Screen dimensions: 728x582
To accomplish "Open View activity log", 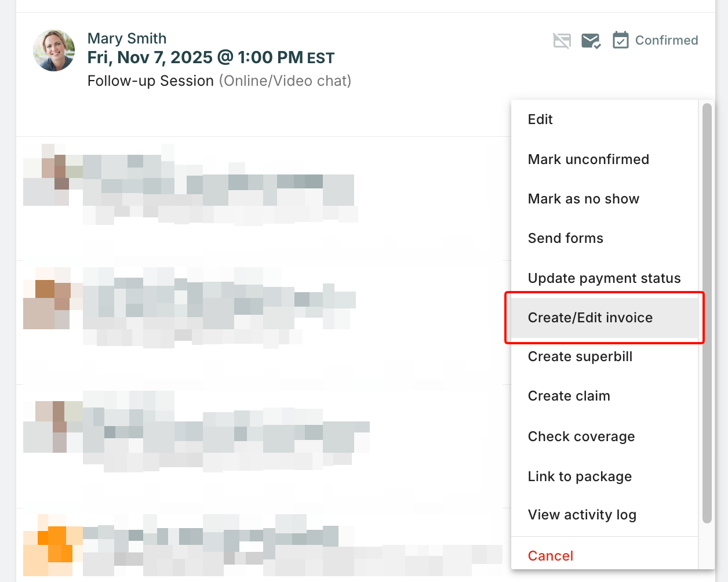I will [x=582, y=515].
